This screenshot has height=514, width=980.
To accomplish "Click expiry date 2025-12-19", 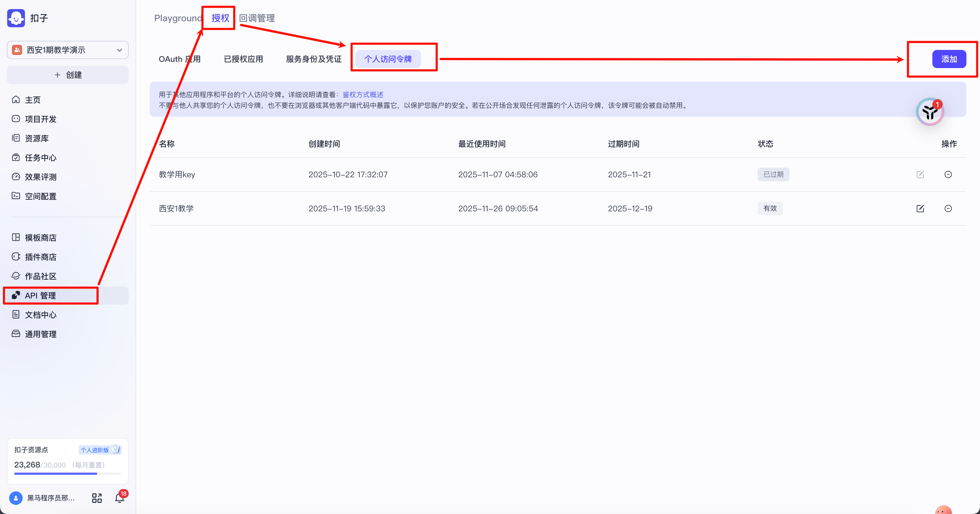I will pos(630,208).
